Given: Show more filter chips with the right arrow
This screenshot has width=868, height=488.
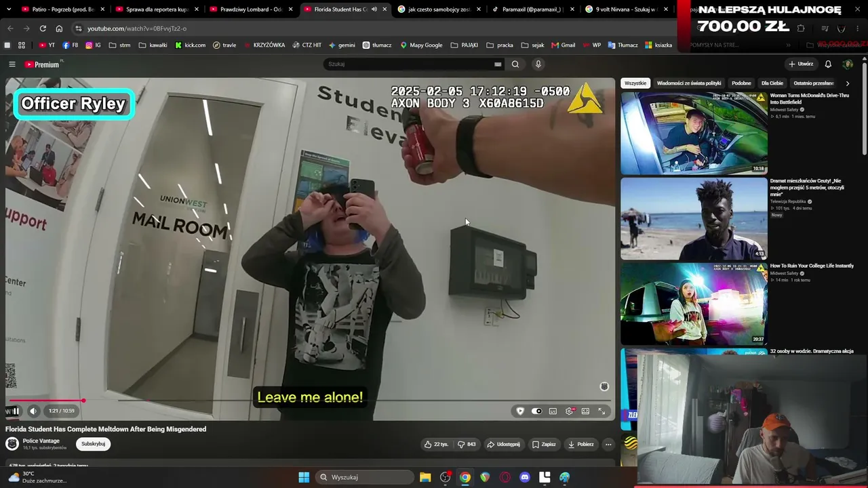Looking at the screenshot, I should [x=848, y=83].
